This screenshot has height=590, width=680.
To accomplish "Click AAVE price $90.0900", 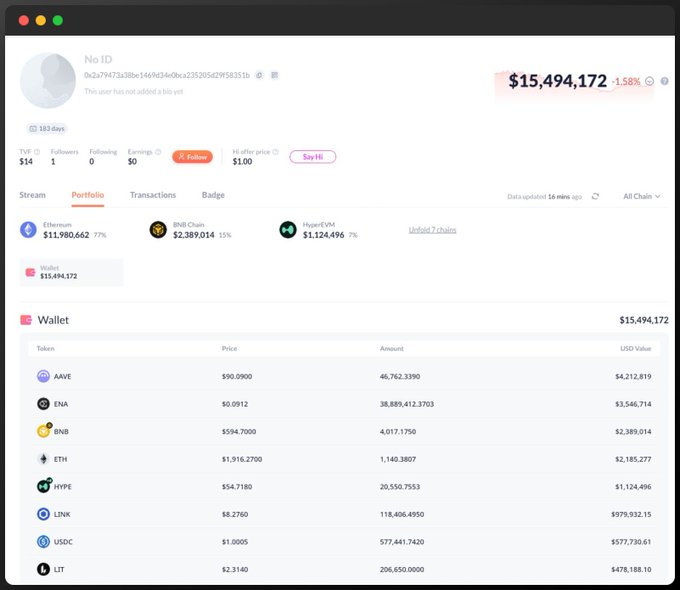I will (x=237, y=376).
